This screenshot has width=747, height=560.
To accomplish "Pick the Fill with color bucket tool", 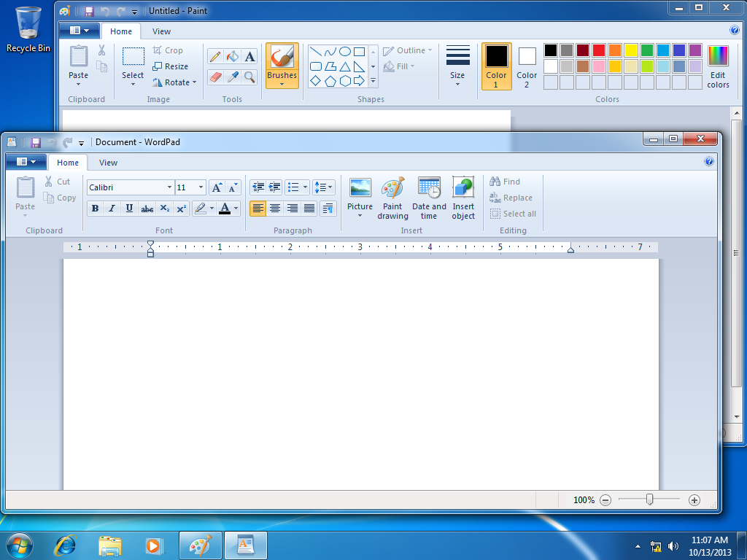I will [x=233, y=57].
